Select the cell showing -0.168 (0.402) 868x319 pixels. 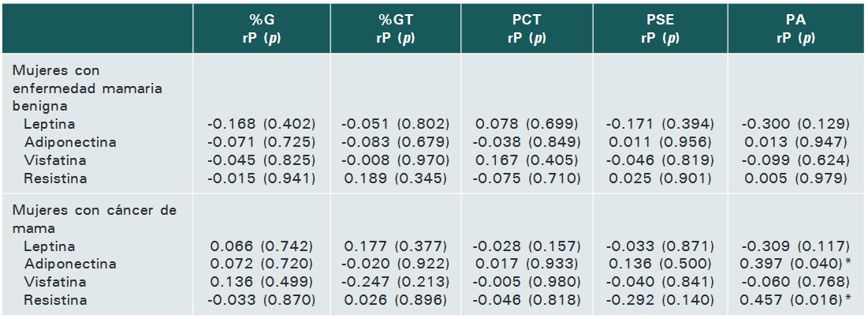click(261, 124)
